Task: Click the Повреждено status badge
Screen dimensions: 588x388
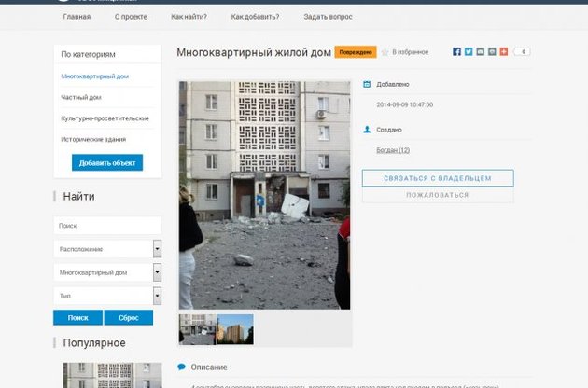Action: pos(356,52)
